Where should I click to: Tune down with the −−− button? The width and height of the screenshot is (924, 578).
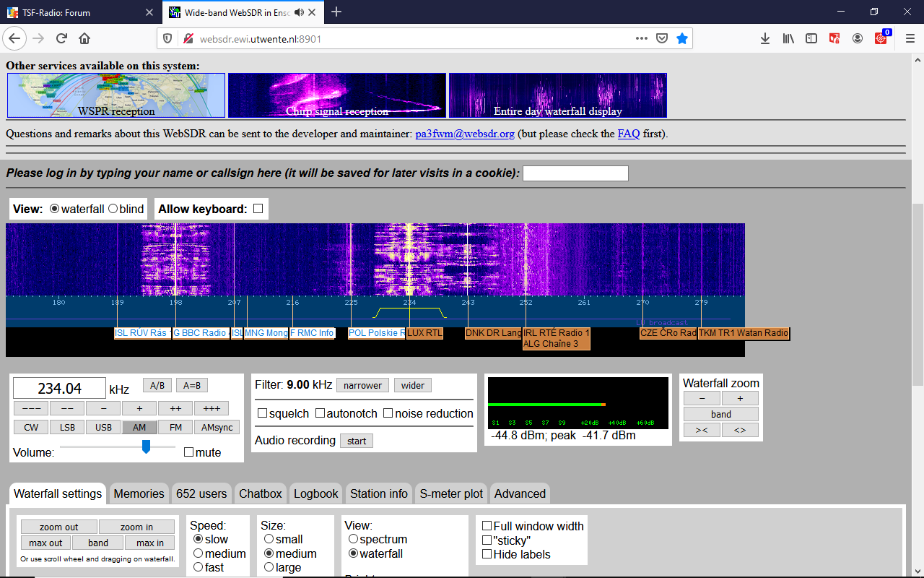coord(31,408)
